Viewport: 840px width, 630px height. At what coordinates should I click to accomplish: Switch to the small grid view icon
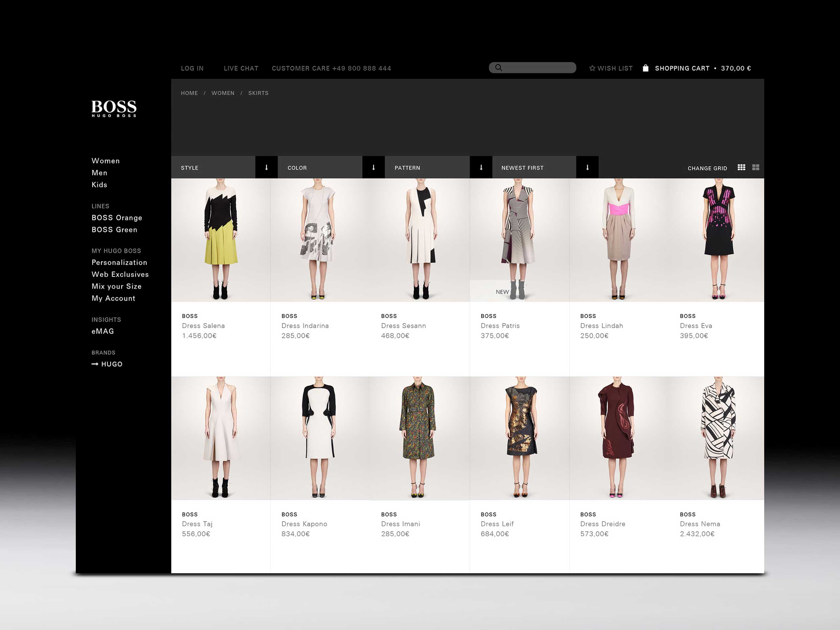pos(741,167)
